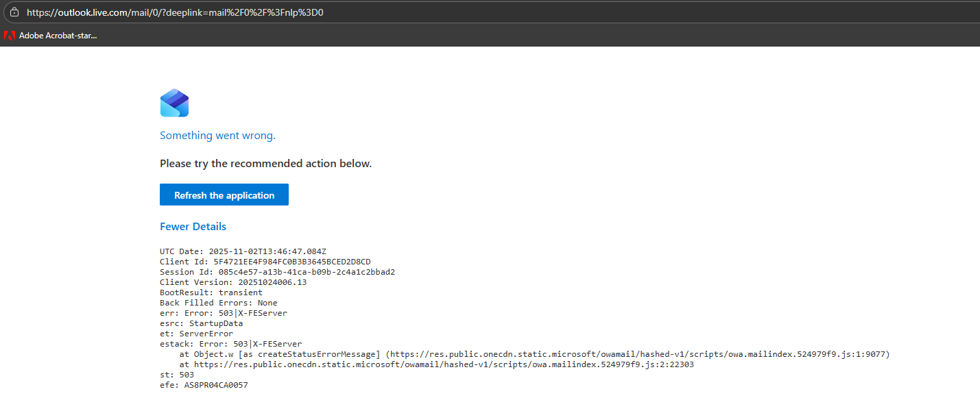Click the 'st: 503' line
The image size is (980, 411).
pyautogui.click(x=177, y=375)
